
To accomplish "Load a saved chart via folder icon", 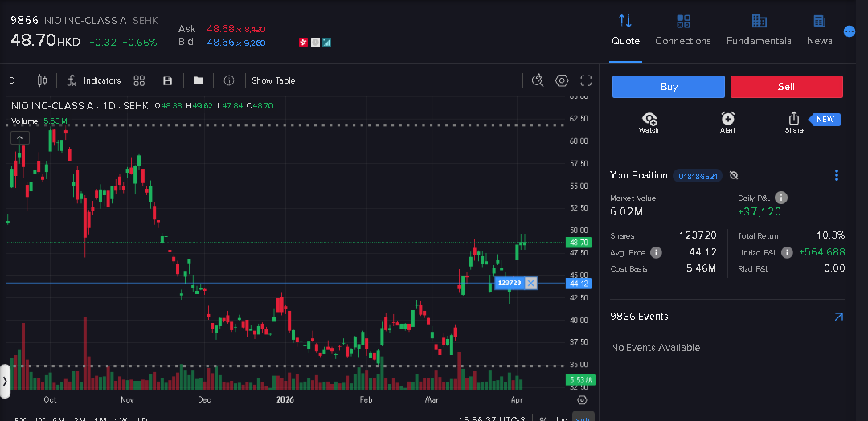I will coord(199,81).
